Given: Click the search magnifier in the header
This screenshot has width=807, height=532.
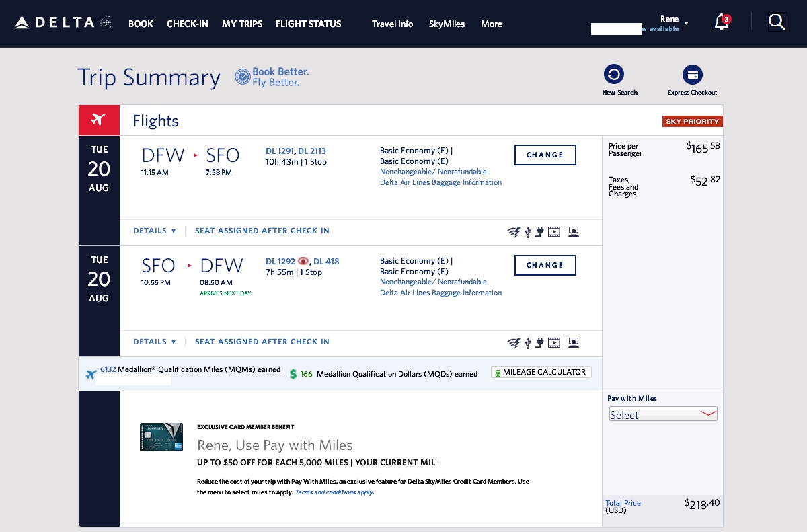Looking at the screenshot, I should pos(777,22).
